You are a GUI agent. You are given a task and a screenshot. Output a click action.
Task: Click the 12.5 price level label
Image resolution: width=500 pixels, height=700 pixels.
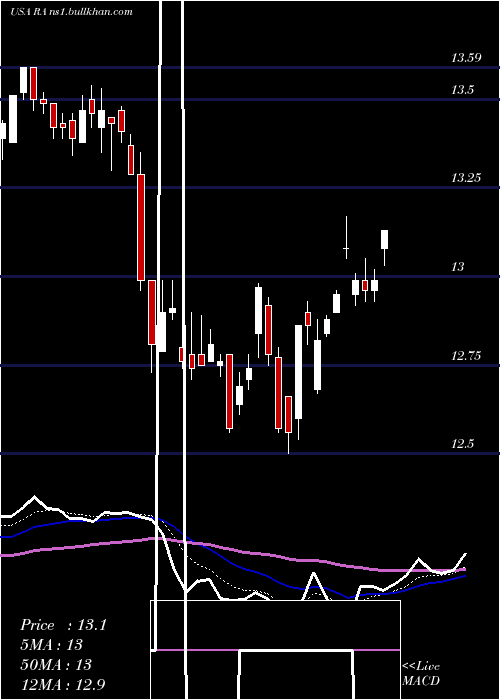click(x=462, y=444)
